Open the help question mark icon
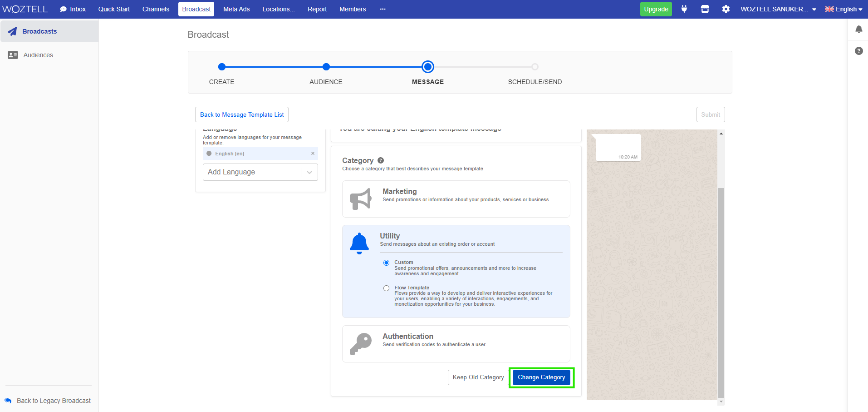The image size is (868, 412). pos(858,51)
